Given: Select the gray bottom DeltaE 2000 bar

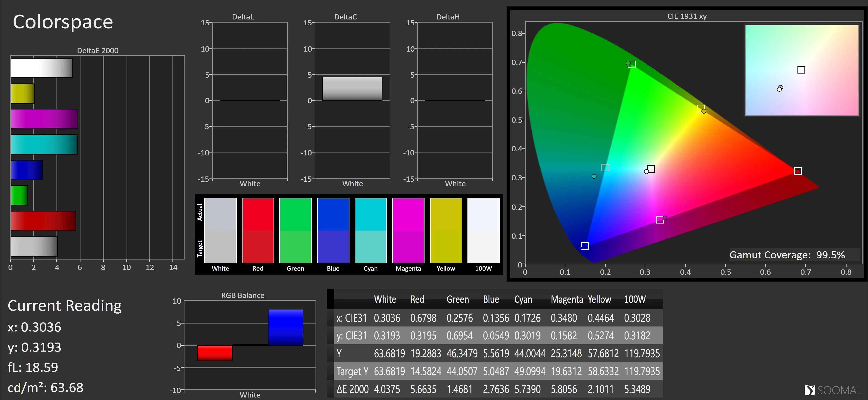Looking at the screenshot, I should 34,246.
